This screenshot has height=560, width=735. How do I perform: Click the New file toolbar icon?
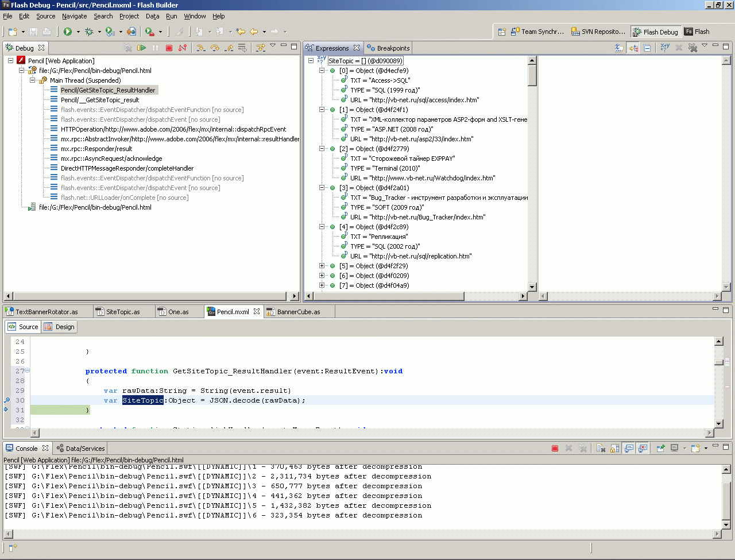[13, 32]
